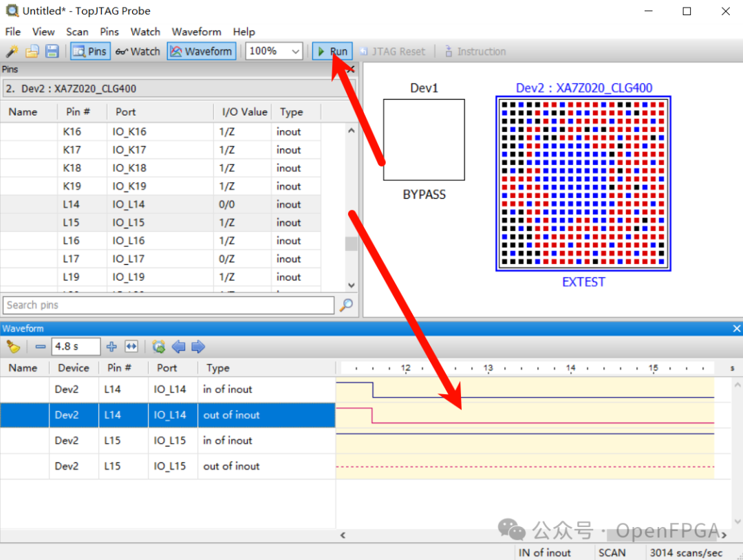Select pin K18 row

point(160,168)
